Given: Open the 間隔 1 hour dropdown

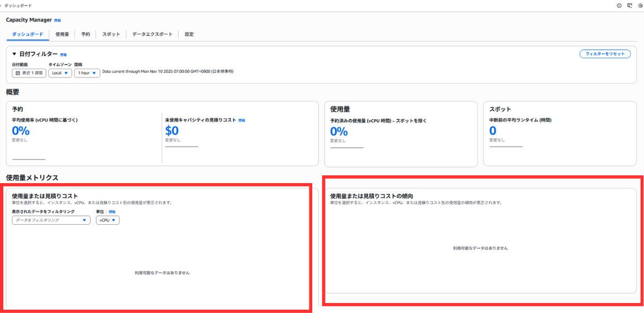Looking at the screenshot, I should [x=87, y=73].
